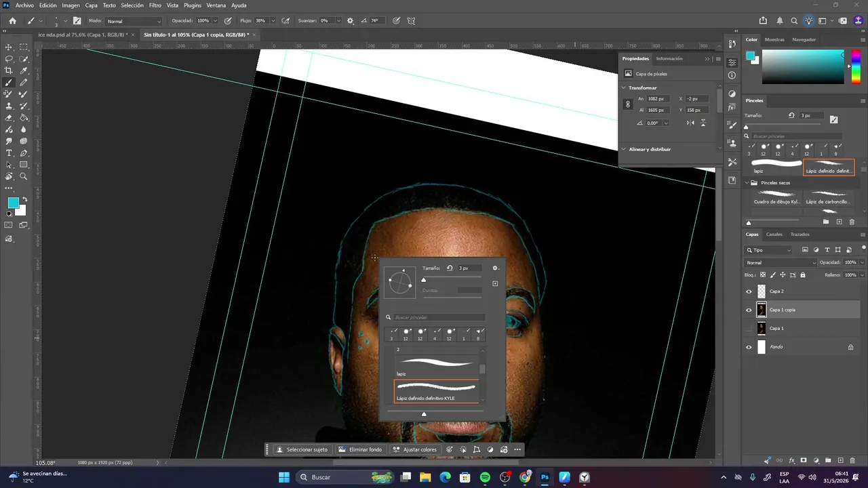Viewport: 868px width, 488px height.
Task: Open the brush Modo dropdown
Action: point(134,21)
